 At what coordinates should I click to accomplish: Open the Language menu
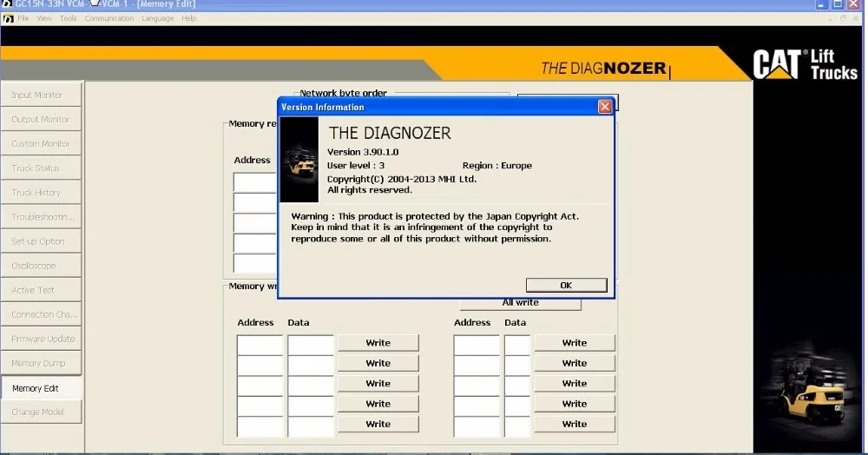point(157,18)
